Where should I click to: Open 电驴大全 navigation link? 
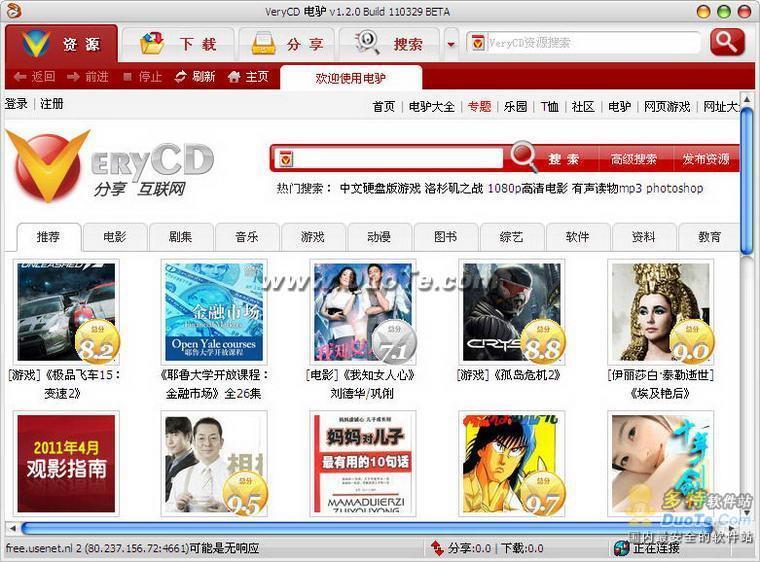[x=431, y=106]
